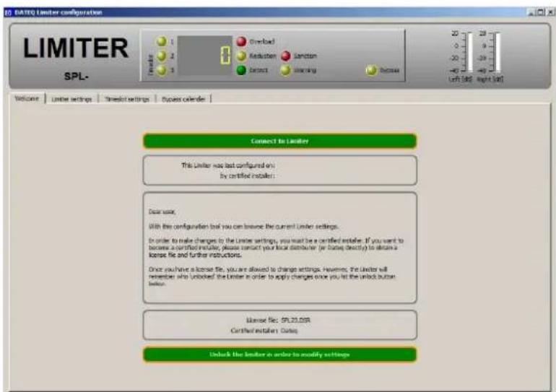
Task: Minimize the Limiter configuration window
Action: 531,12
